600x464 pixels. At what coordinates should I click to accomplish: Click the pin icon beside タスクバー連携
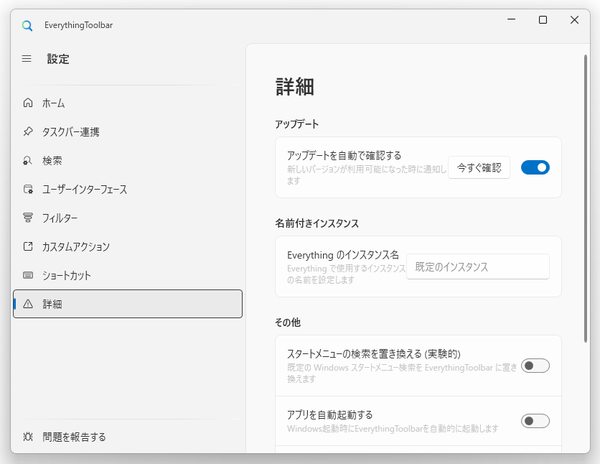tap(28, 132)
